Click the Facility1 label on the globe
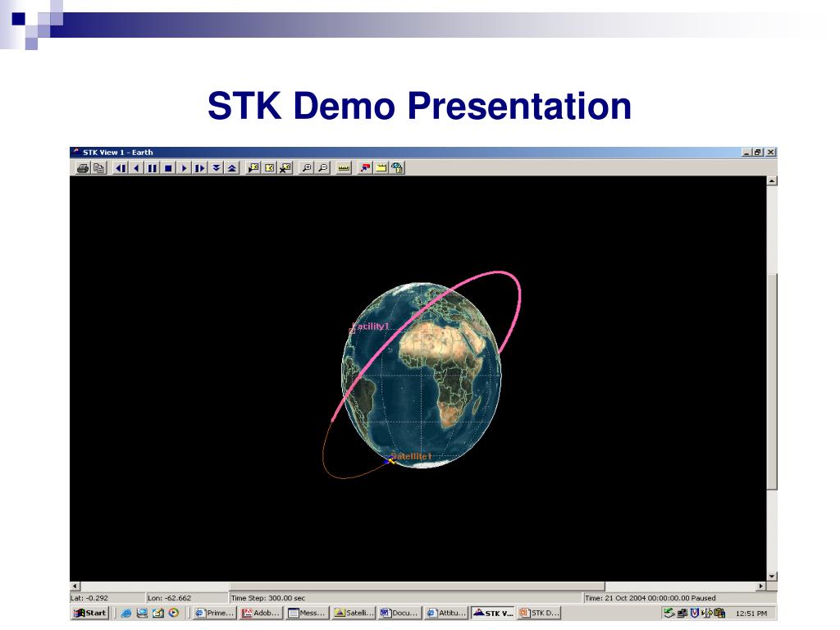 pos(372,326)
